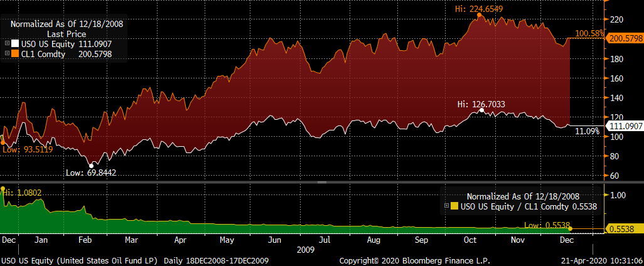Click the Low: 93.5119 annotation label
The width and height of the screenshot is (644, 266).
pos(28,150)
